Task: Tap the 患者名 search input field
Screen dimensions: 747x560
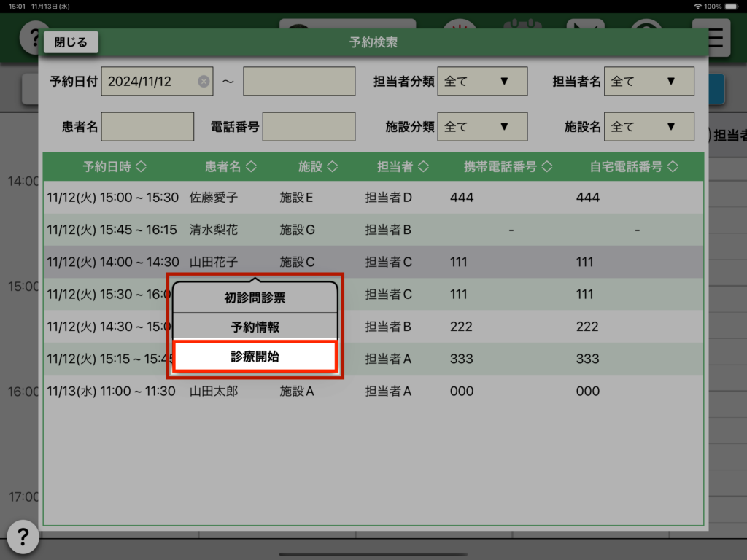Action: [147, 127]
